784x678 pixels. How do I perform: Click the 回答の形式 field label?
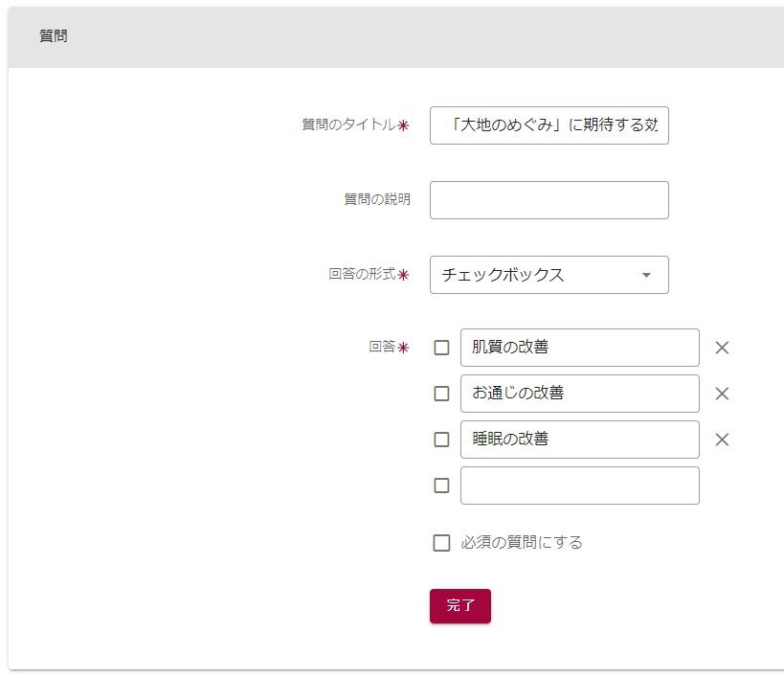click(x=362, y=274)
